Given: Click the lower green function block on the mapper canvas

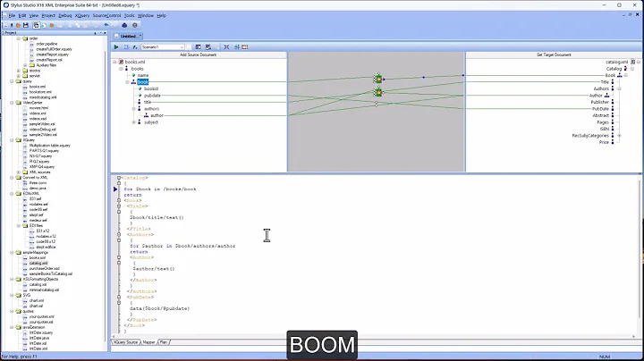Looking at the screenshot, I should pos(378,93).
